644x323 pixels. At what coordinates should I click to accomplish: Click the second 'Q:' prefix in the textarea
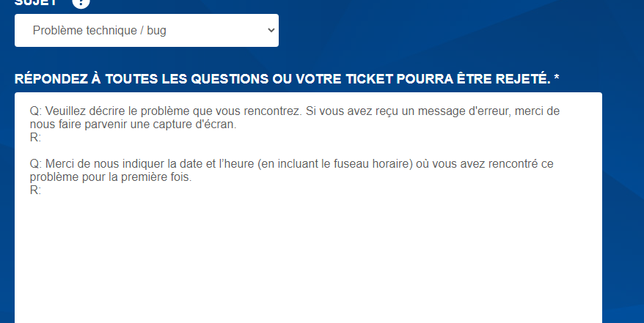click(36, 163)
